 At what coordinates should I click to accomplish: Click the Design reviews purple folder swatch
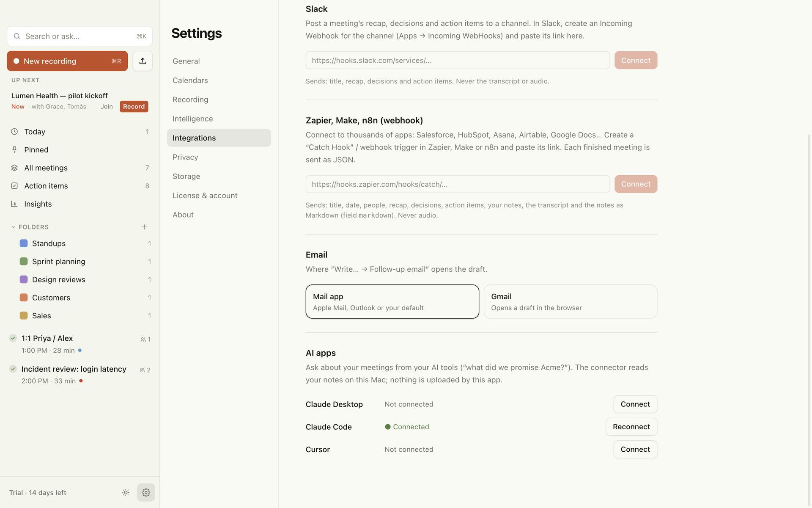pos(24,279)
